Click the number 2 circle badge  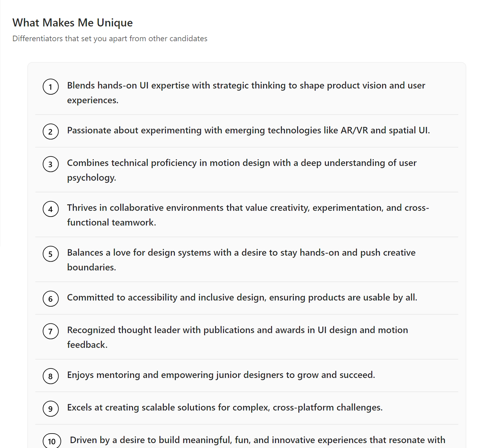click(x=51, y=131)
